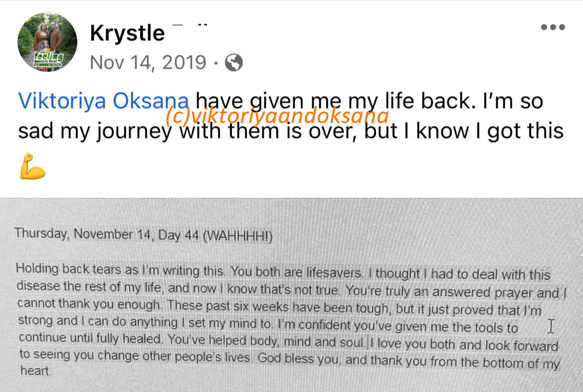The width and height of the screenshot is (583, 392).
Task: Select the "(WAHHHH!)" text in photo
Action: click(237, 236)
